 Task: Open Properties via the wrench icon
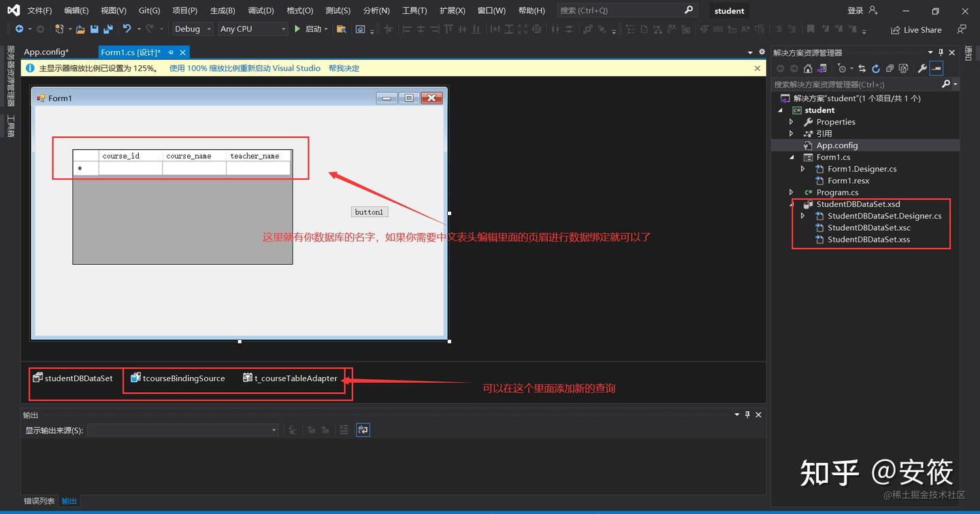pos(921,68)
